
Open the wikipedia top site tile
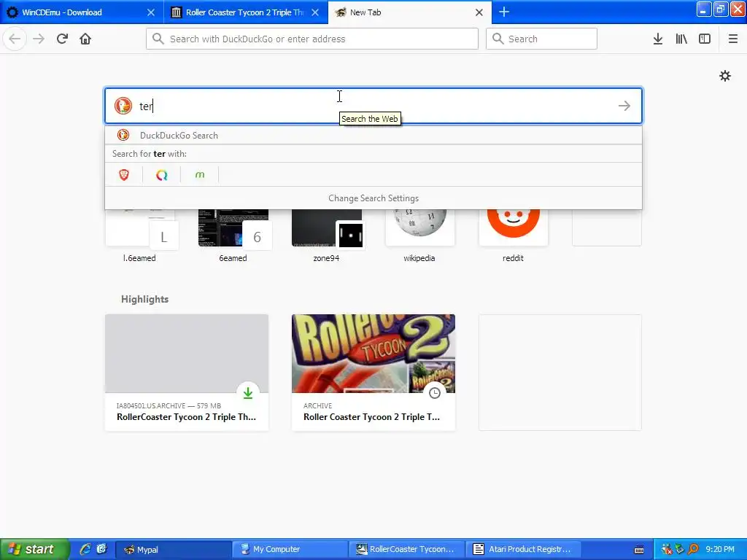pyautogui.click(x=419, y=236)
